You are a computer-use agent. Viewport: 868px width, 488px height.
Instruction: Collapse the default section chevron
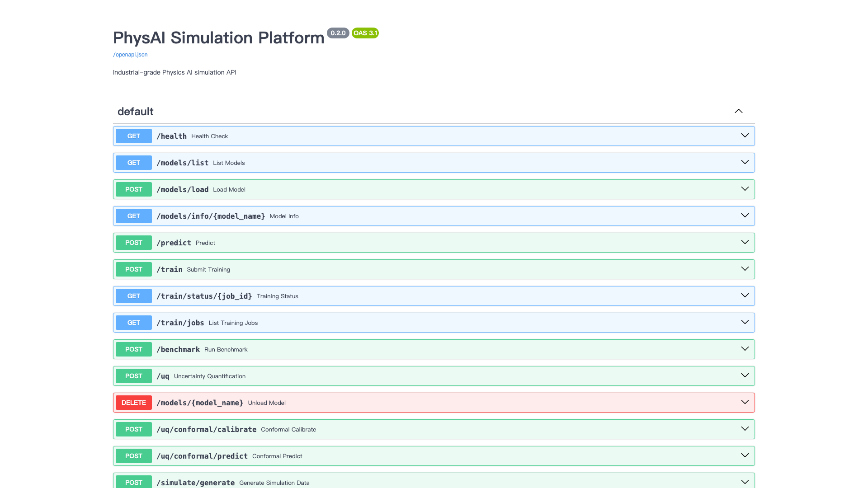tap(739, 111)
